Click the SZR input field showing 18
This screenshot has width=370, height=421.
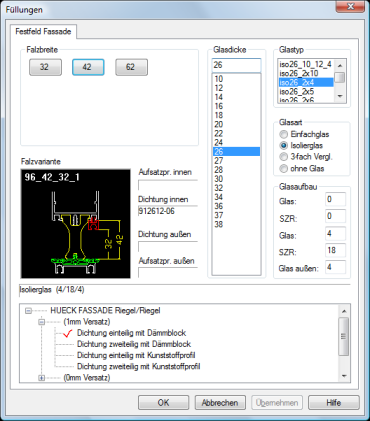click(x=335, y=250)
